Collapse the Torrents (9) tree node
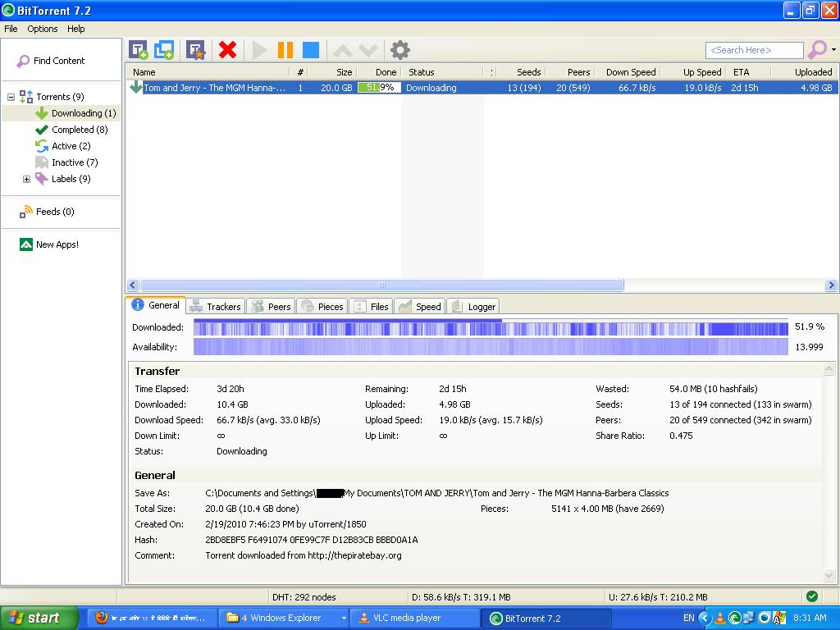840x630 pixels. [11, 97]
